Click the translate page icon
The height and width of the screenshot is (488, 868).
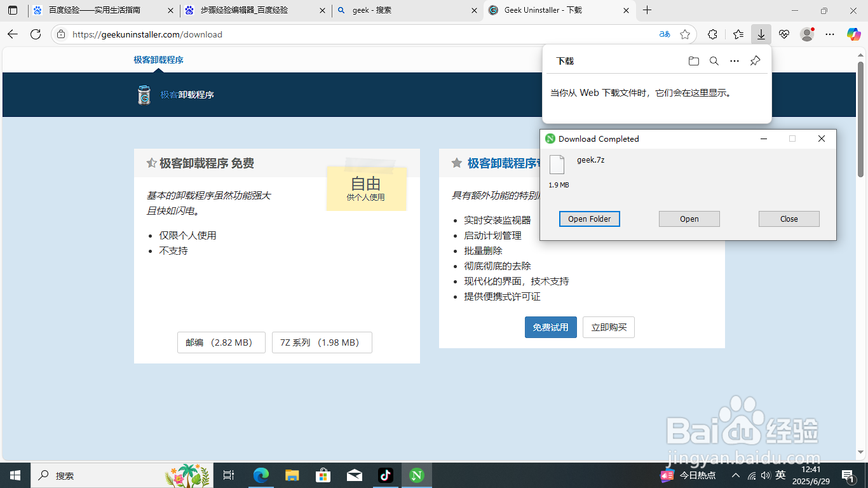click(x=664, y=34)
